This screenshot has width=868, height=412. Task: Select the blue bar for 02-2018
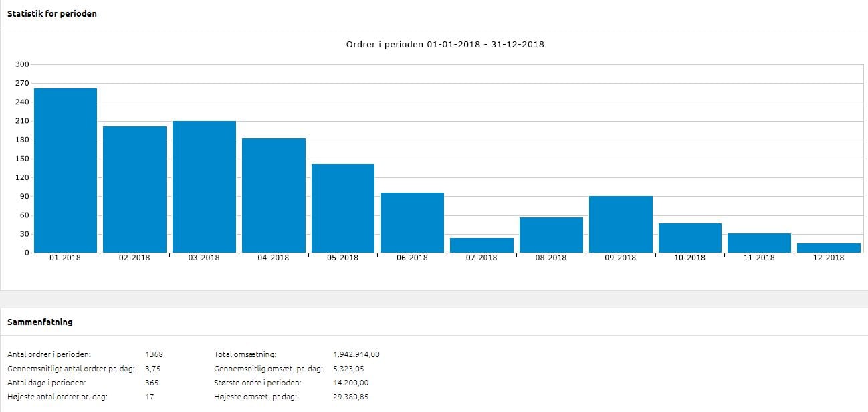click(x=134, y=189)
